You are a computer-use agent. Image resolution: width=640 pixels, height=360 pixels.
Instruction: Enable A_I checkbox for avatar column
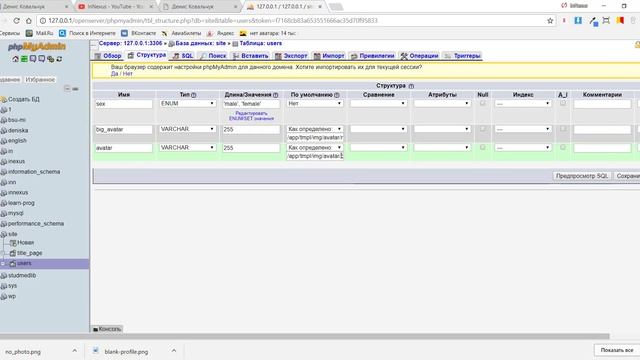coord(563,147)
